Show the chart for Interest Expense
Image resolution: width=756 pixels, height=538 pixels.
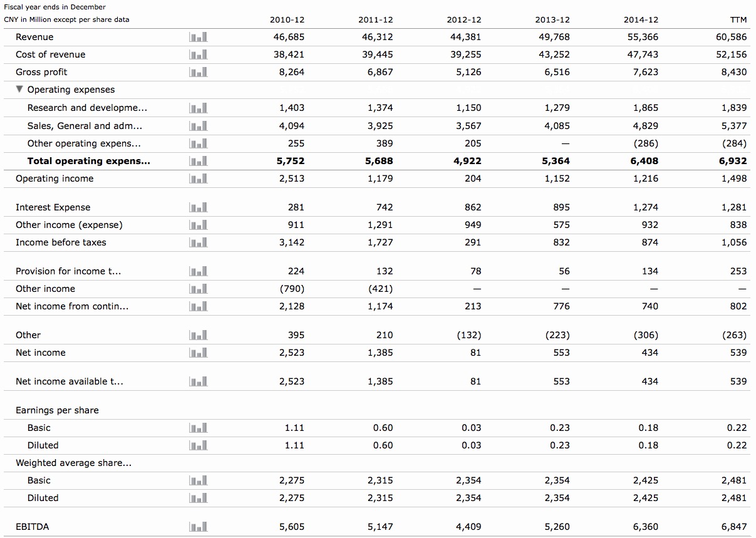(x=198, y=207)
